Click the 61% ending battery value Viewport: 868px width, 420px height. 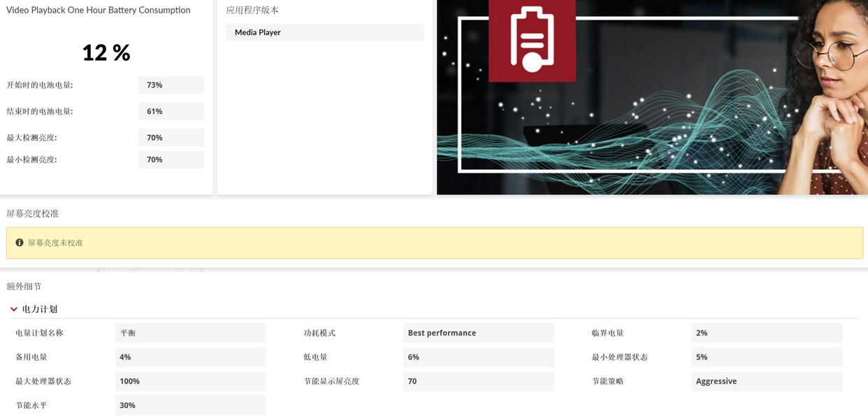(x=171, y=111)
